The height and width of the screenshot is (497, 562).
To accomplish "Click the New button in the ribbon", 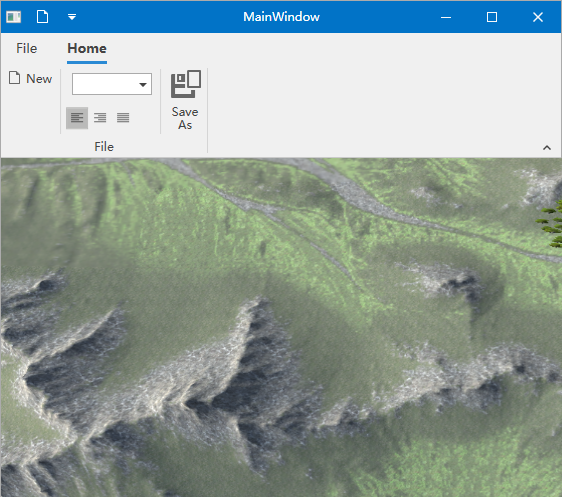I will point(31,78).
